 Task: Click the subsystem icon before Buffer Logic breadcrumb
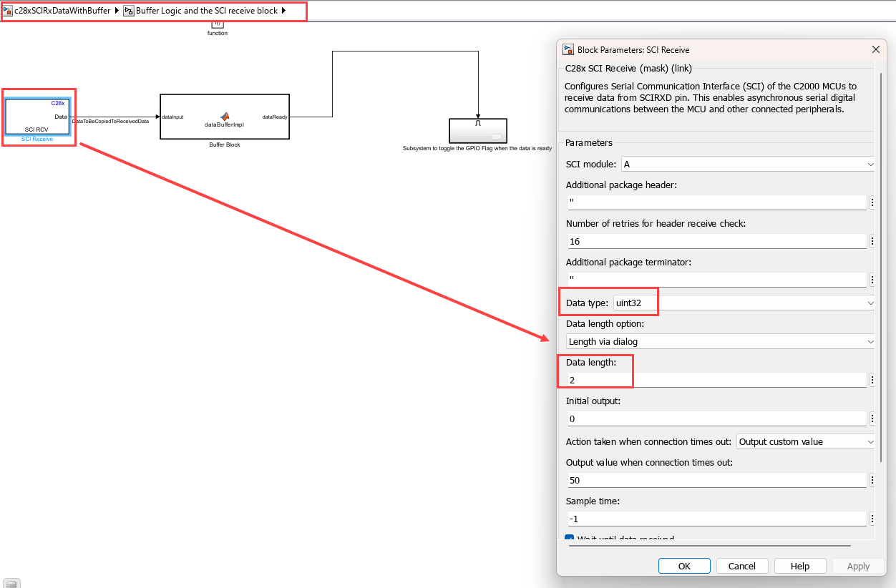129,11
